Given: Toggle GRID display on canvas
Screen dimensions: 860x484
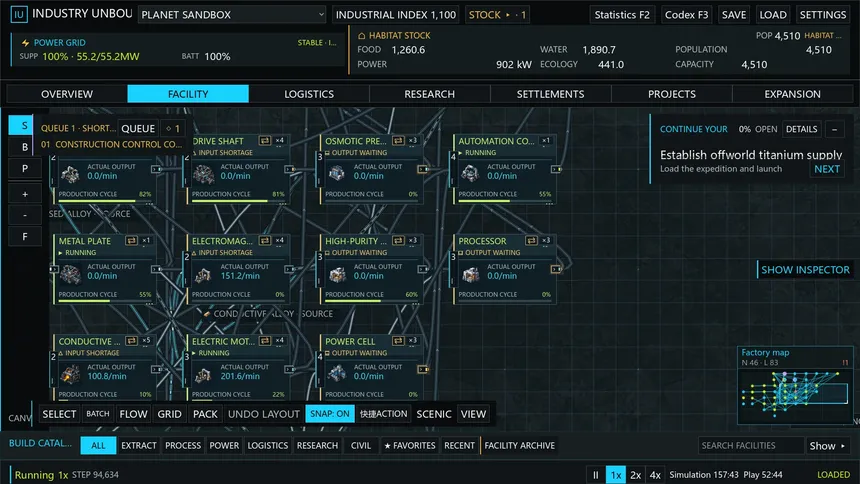Looking at the screenshot, I should [x=169, y=414].
